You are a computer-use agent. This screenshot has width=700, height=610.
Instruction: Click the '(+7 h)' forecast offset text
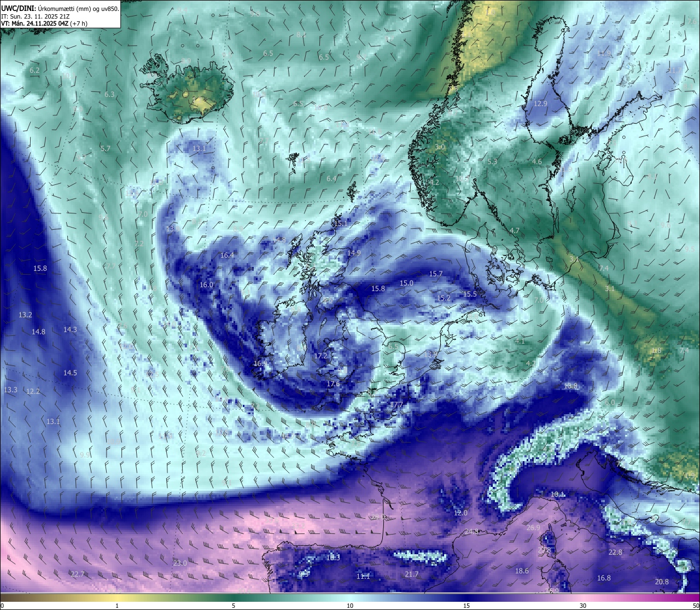[x=78, y=24]
